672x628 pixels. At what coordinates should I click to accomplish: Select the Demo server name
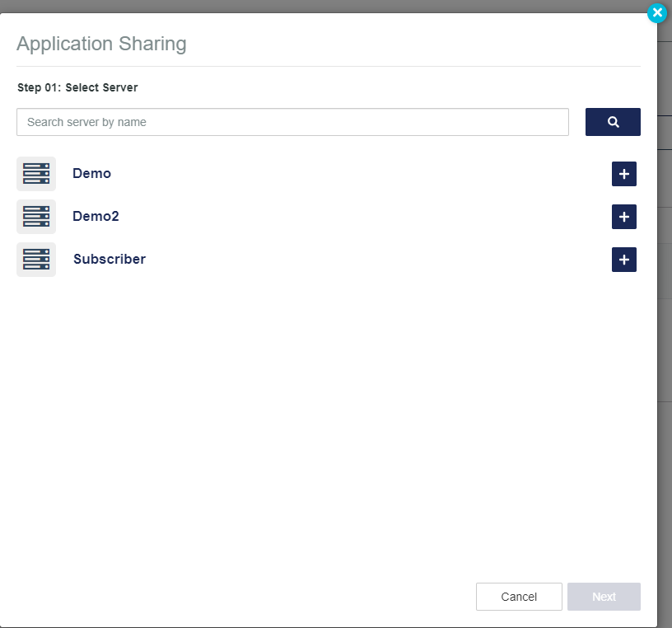91,174
